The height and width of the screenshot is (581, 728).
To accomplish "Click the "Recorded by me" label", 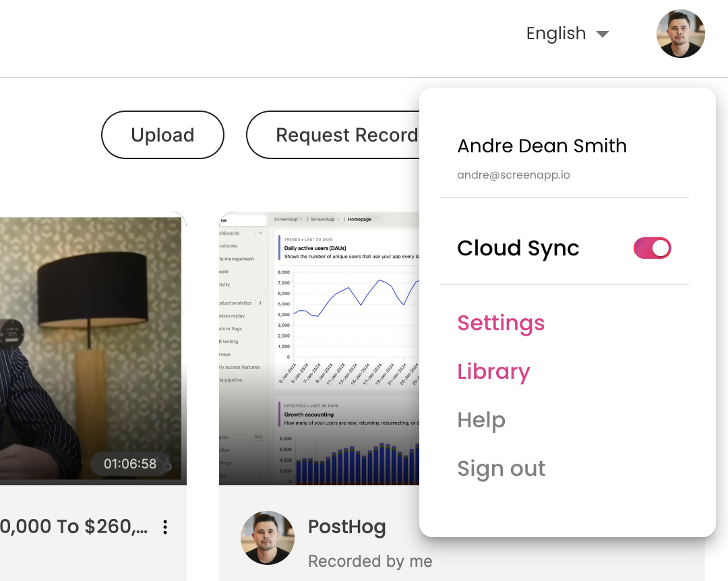I will (x=370, y=561).
